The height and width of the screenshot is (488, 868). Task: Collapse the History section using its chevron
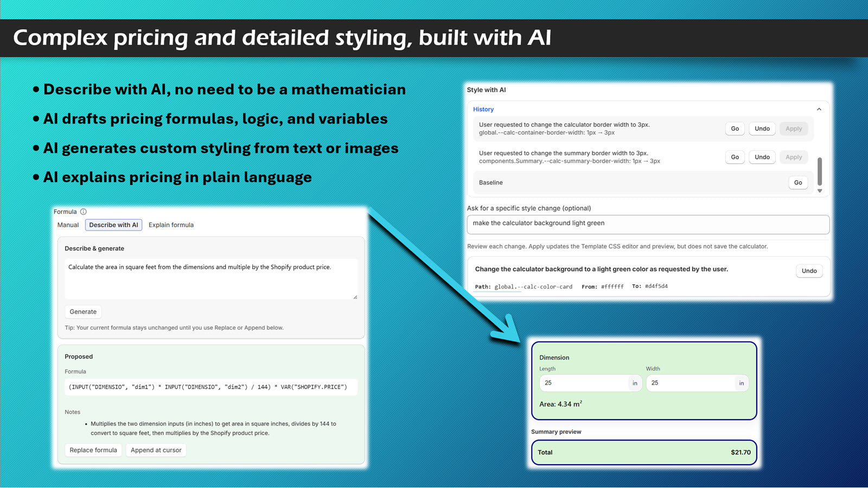(819, 109)
